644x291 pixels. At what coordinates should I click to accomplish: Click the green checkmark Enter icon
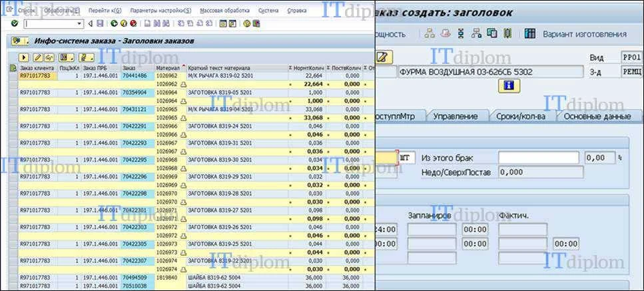[x=15, y=24]
